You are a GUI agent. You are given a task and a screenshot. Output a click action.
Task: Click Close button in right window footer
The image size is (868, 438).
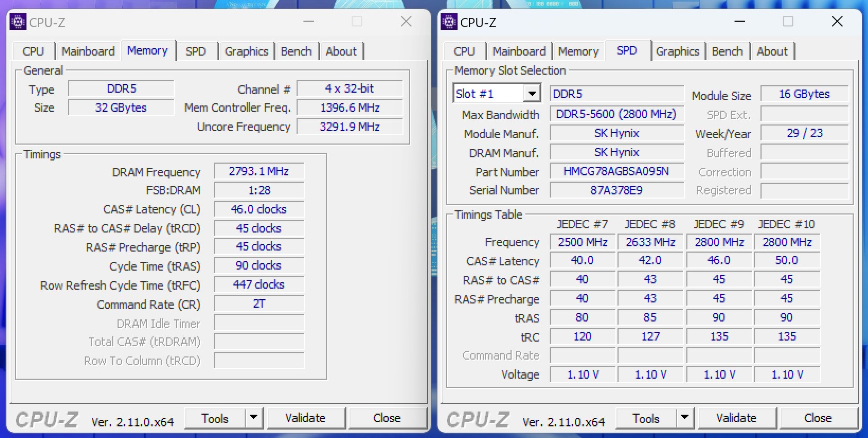click(819, 418)
